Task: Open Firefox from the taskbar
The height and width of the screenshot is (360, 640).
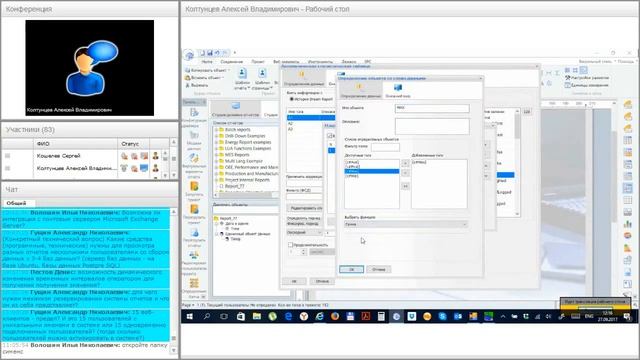Action: point(335,316)
